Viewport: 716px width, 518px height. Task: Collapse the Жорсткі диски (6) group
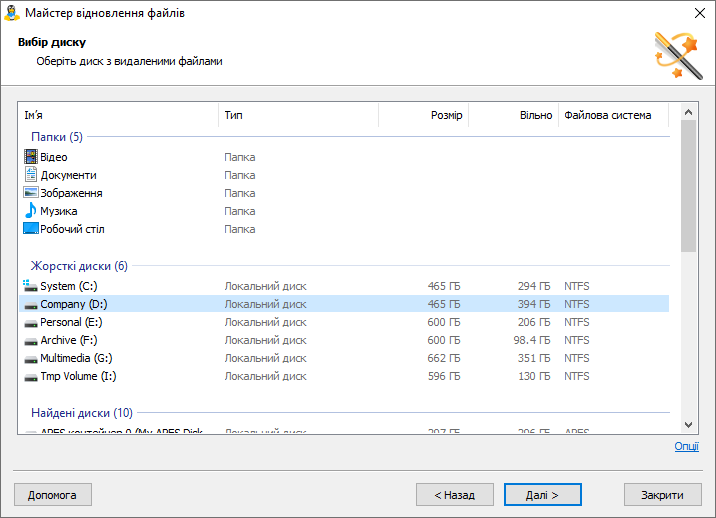[79, 266]
